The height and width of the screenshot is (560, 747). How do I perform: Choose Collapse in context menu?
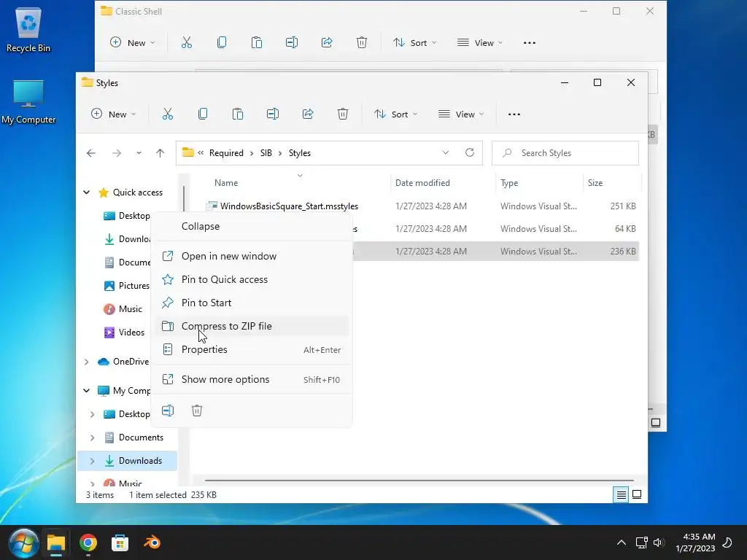pyautogui.click(x=252, y=226)
